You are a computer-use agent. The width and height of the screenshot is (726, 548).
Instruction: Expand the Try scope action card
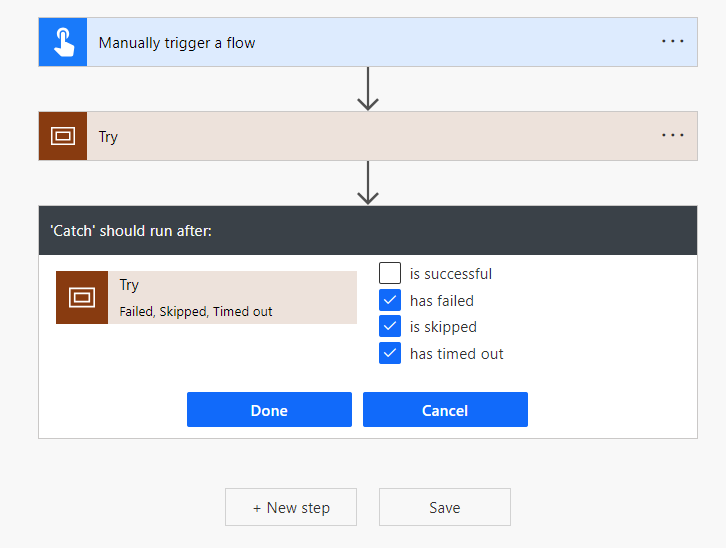pos(368,136)
